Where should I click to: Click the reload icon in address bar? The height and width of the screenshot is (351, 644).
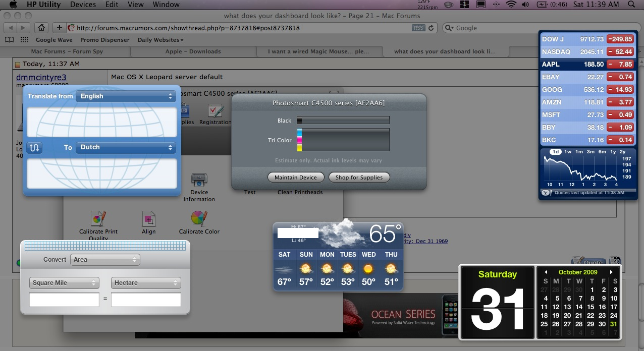[431, 28]
